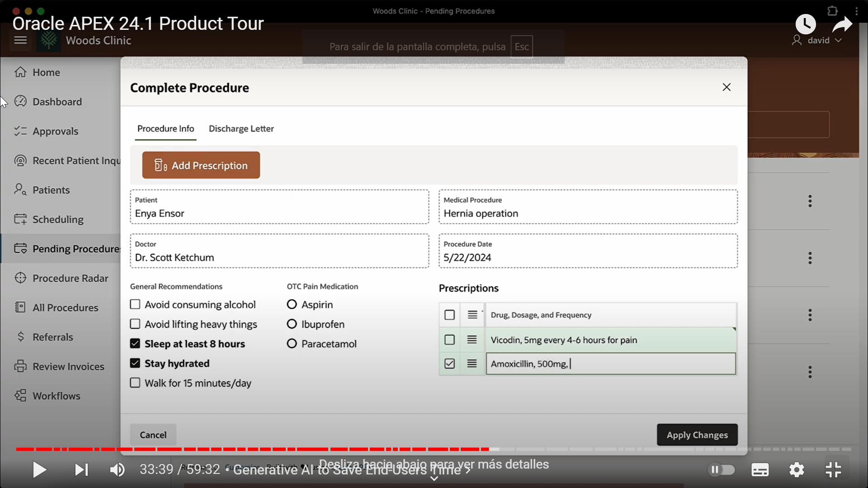The width and height of the screenshot is (868, 488).
Task: Uncheck Stay hydrated checkbox
Action: click(x=135, y=363)
